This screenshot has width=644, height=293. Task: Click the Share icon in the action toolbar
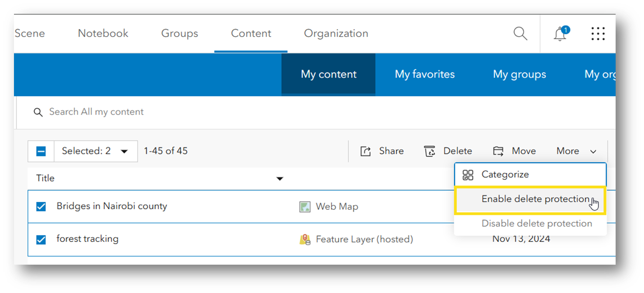(366, 151)
